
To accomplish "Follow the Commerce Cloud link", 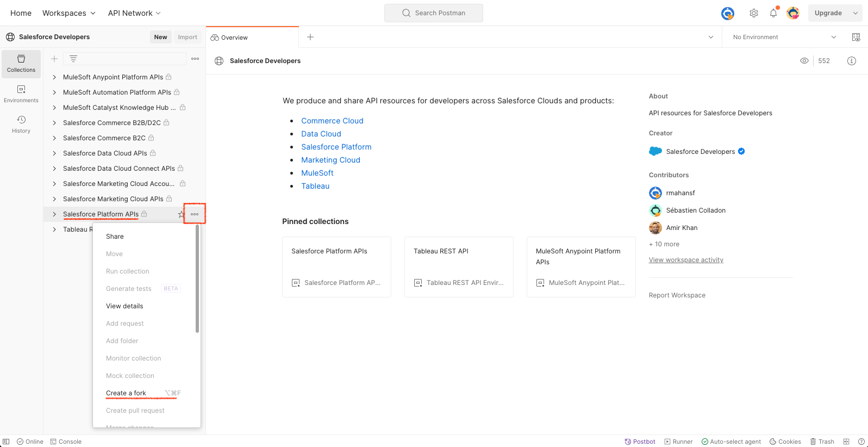I will click(332, 121).
